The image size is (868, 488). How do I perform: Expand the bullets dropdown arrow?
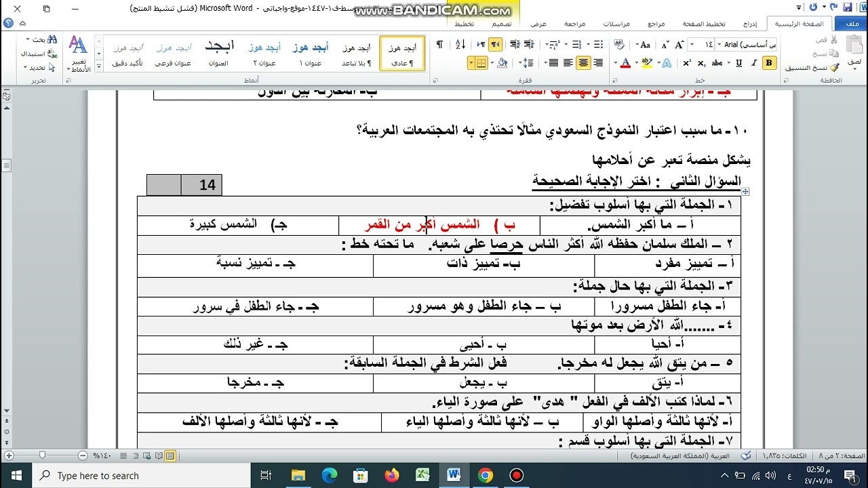(x=589, y=45)
